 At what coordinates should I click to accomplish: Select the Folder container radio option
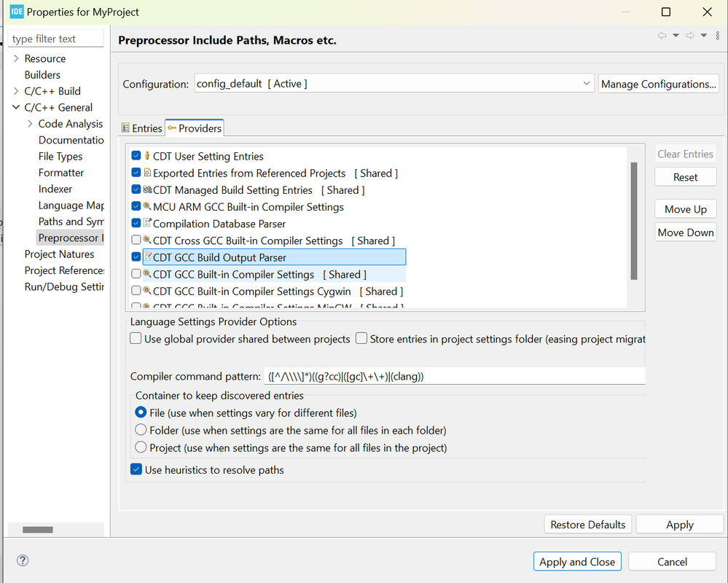tap(141, 430)
